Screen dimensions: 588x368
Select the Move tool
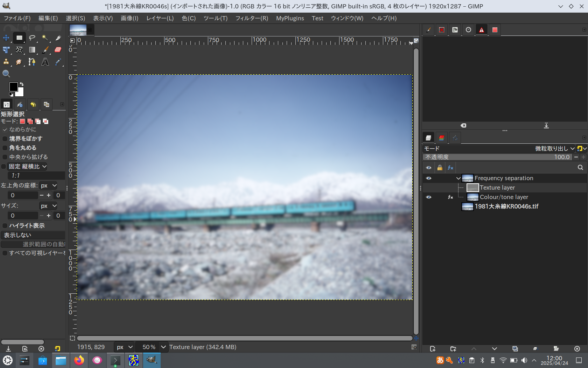[6, 38]
